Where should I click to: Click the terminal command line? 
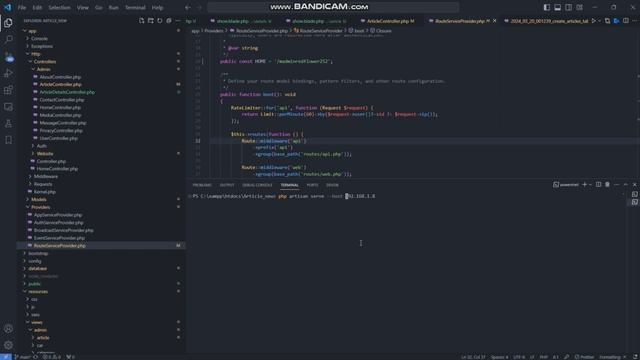[284, 196]
